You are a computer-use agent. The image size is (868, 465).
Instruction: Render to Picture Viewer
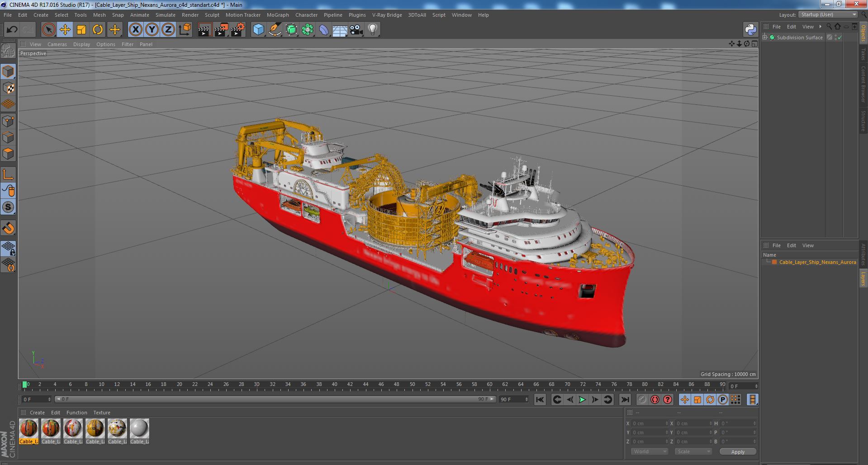point(221,30)
